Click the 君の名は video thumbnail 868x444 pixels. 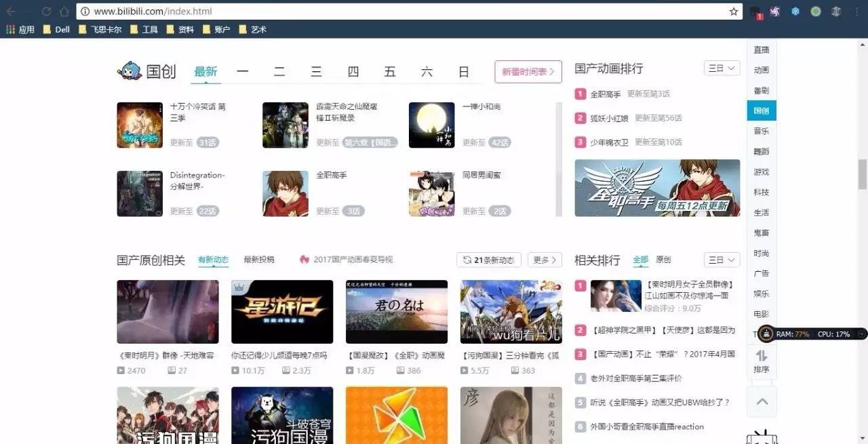coord(397,312)
